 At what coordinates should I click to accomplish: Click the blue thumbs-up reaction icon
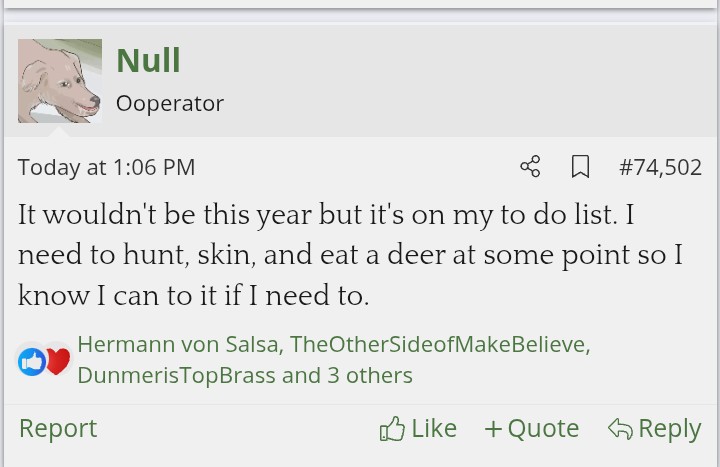(x=32, y=362)
